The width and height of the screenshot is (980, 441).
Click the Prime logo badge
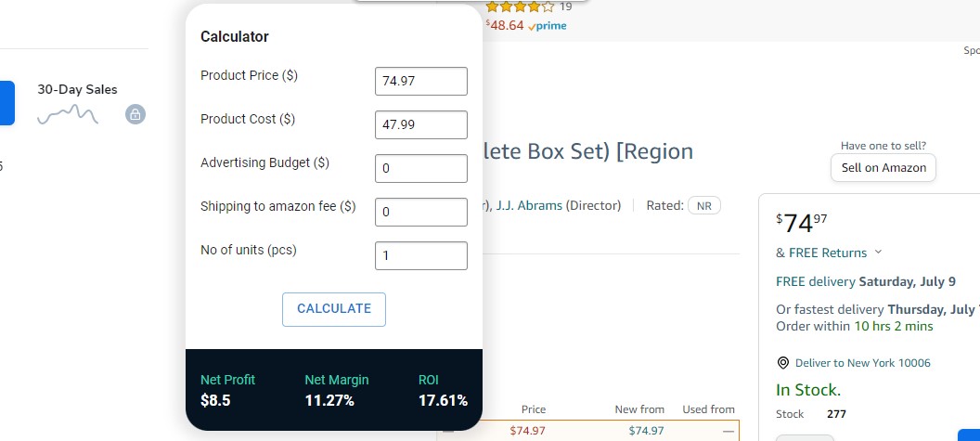(547, 26)
